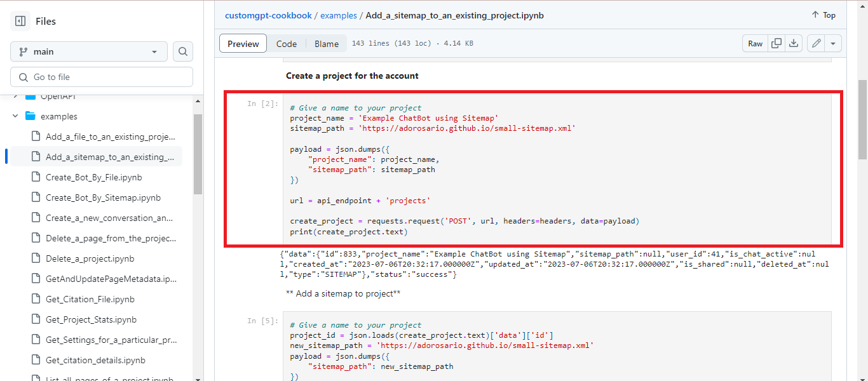Edit the file with the pencil icon
The image size is (868, 381).
[816, 43]
